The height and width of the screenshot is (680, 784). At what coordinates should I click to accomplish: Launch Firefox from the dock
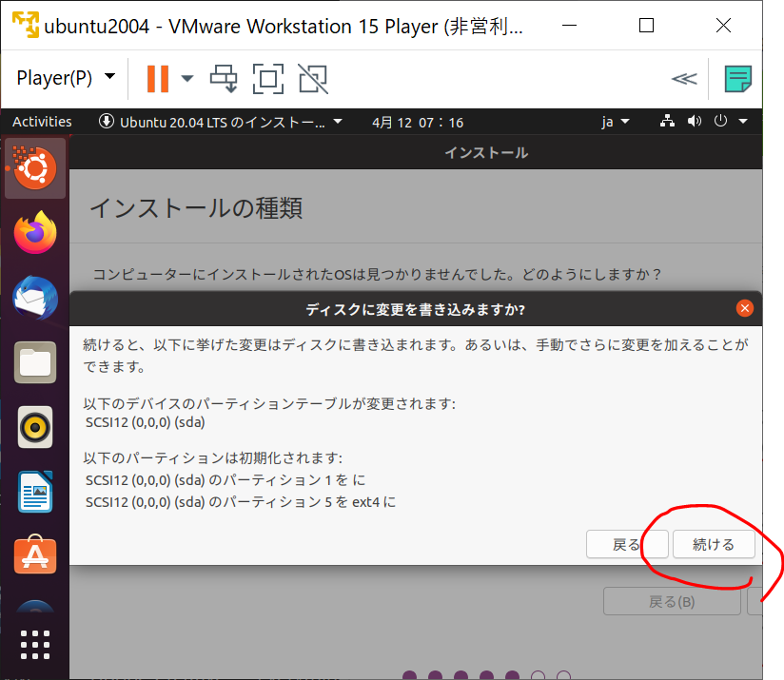point(35,232)
